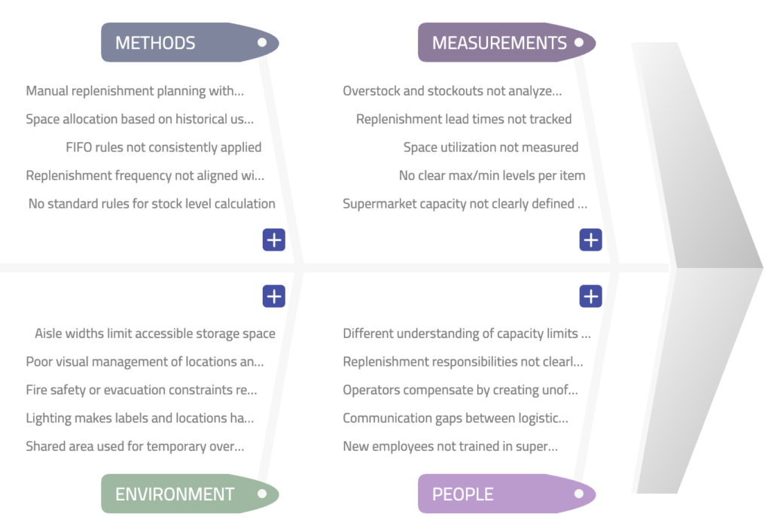Click the white dot on ENVIRONMENT label
The width and height of the screenshot is (771, 532).
point(262,494)
